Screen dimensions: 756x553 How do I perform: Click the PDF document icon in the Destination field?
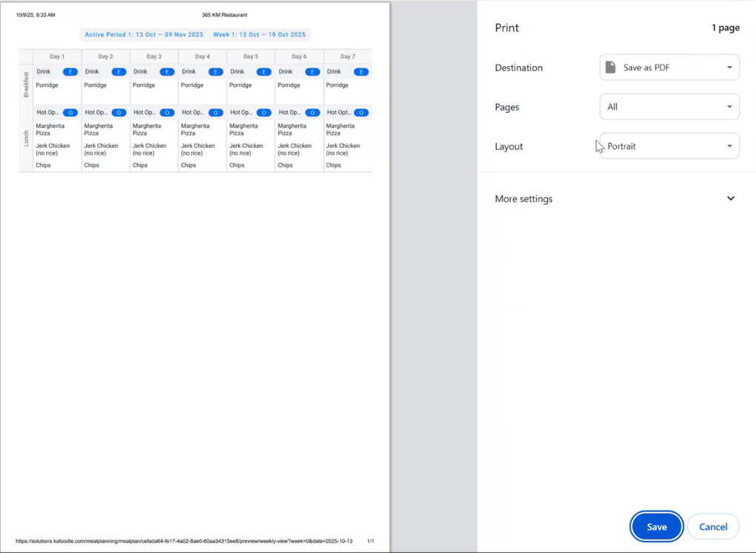click(611, 67)
